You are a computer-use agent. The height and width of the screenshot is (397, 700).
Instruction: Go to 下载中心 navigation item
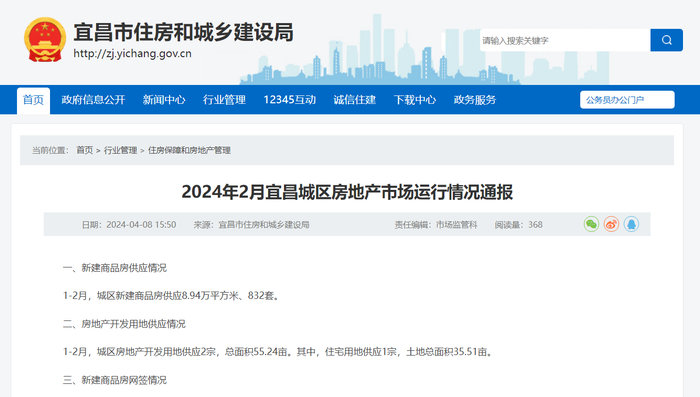point(415,100)
